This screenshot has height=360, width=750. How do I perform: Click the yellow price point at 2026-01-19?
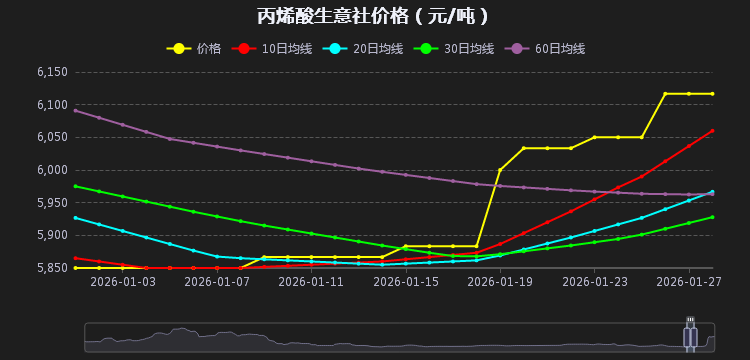coord(500,170)
